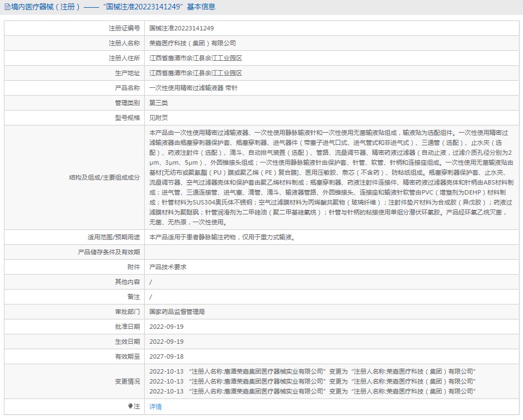Click the 结构及组成/主要组成成分 label
The height and width of the screenshot is (420, 523).
pos(104,177)
